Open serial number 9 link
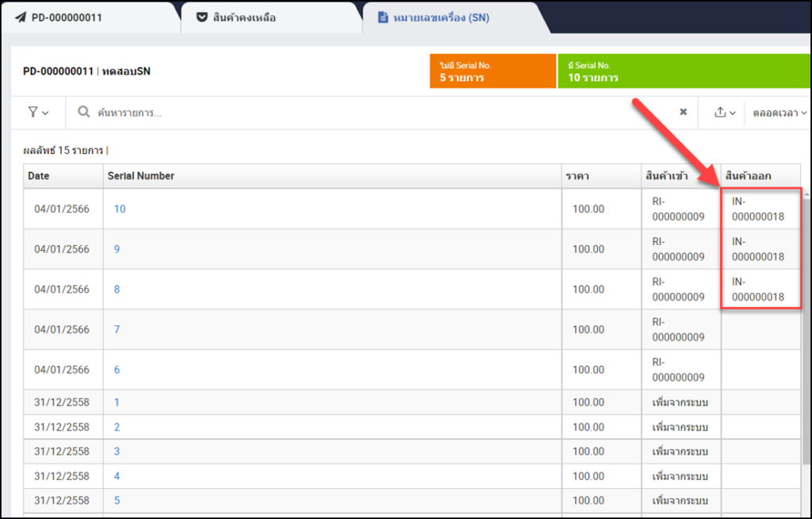 [117, 249]
